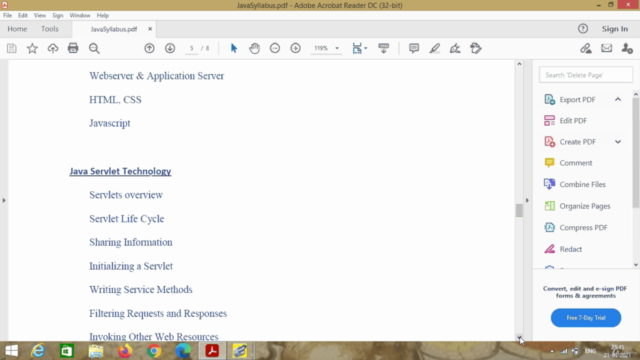Screen dimensions: 640x360
Task: Choose the Selection arrow tool
Action: click(x=233, y=48)
